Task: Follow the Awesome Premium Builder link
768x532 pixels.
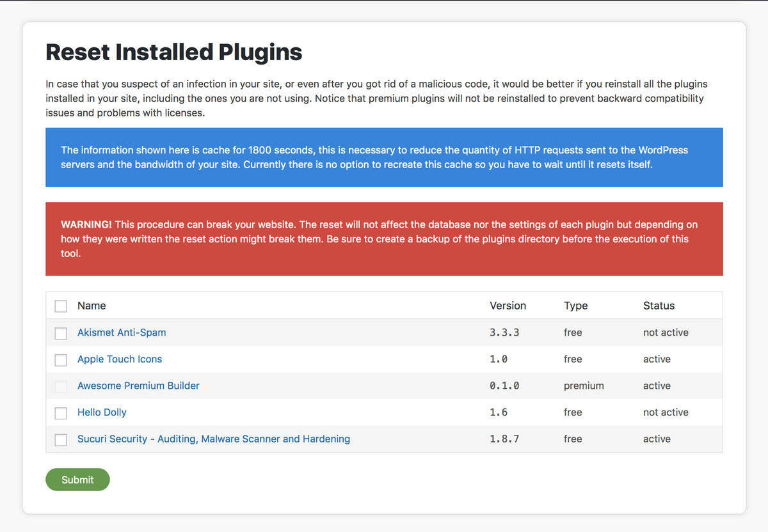Action: coord(138,386)
